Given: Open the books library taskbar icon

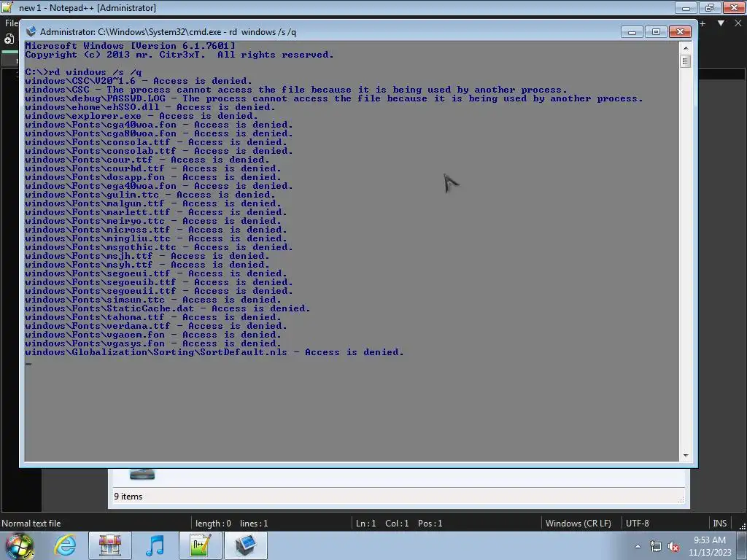Looking at the screenshot, I should pyautogui.click(x=110, y=545).
